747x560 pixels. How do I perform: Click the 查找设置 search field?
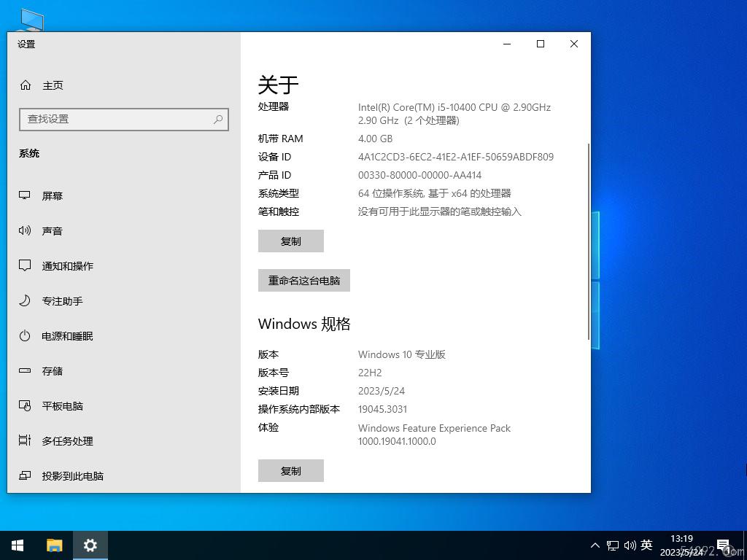[x=124, y=119]
